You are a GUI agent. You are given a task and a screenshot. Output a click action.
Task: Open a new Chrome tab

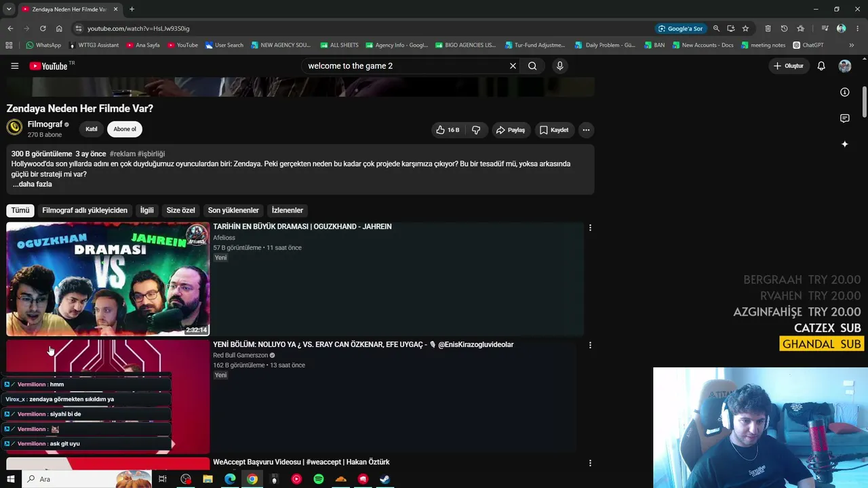(132, 9)
